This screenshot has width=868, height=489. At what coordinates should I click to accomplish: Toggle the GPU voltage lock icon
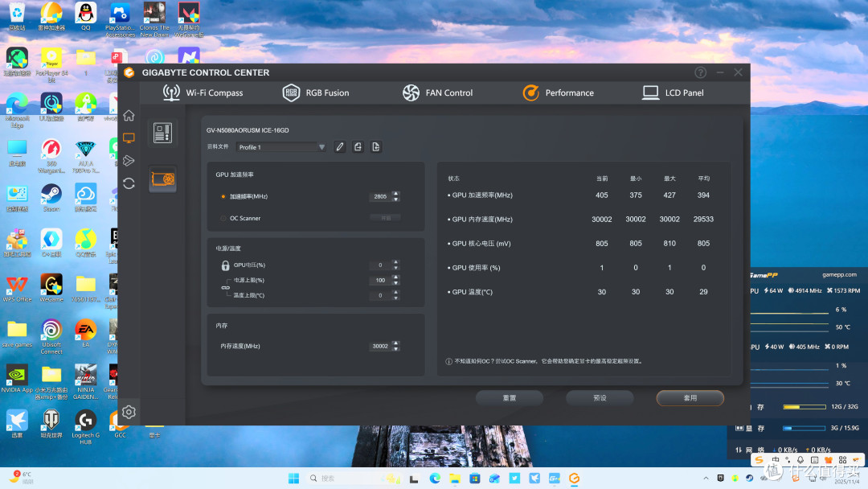point(225,265)
